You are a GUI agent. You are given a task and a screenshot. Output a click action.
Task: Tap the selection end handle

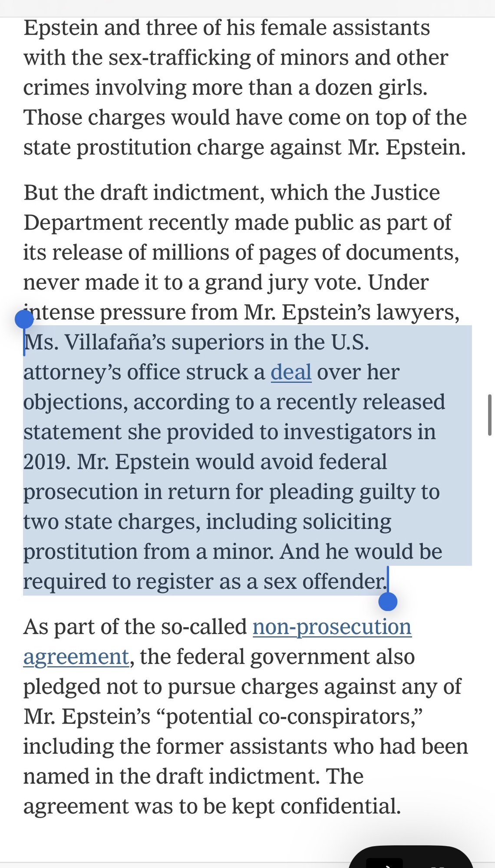[x=388, y=602]
